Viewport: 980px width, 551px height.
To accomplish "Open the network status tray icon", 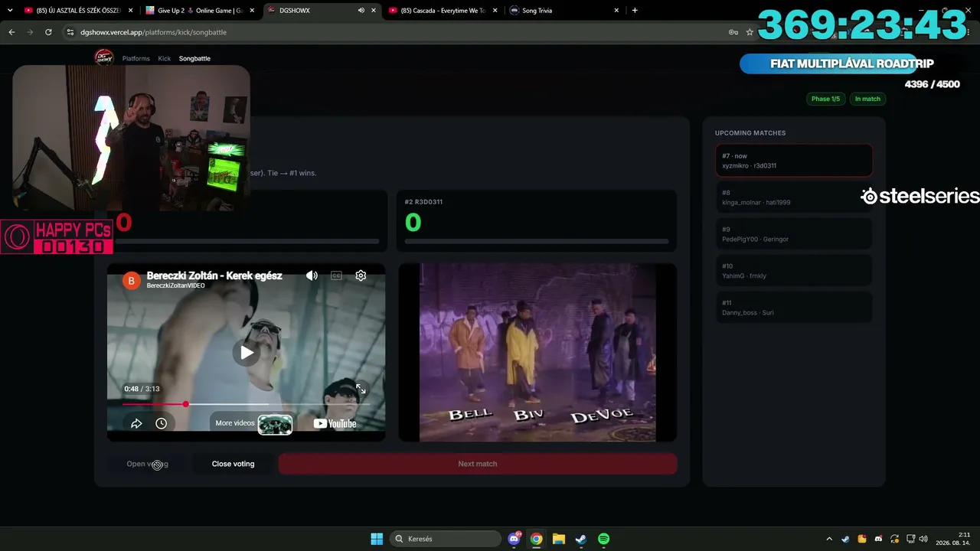I will (x=911, y=539).
